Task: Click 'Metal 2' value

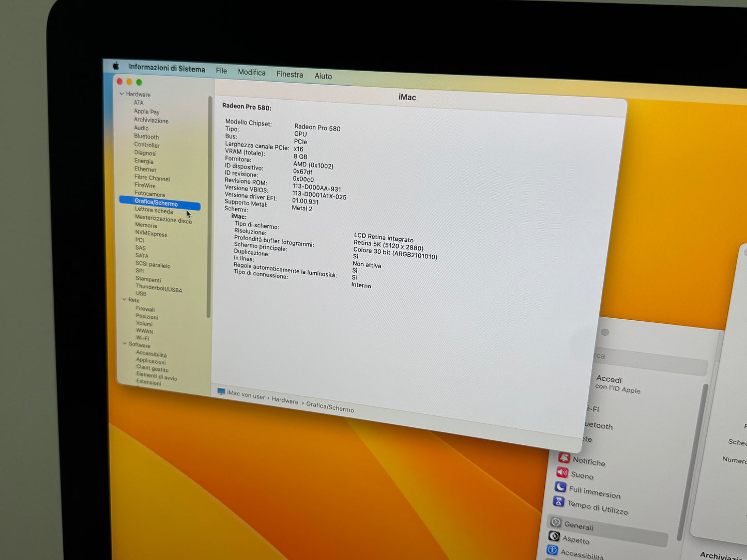Action: [x=302, y=208]
